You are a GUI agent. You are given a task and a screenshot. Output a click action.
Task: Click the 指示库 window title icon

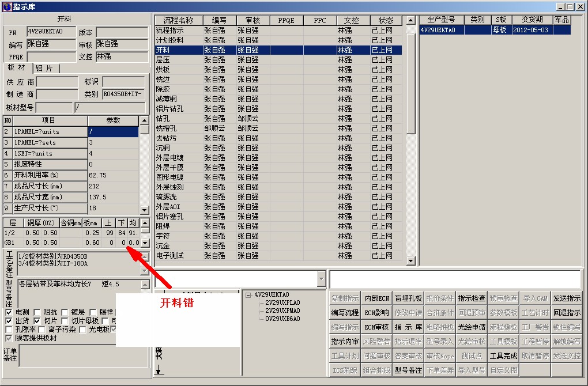pyautogui.click(x=7, y=6)
